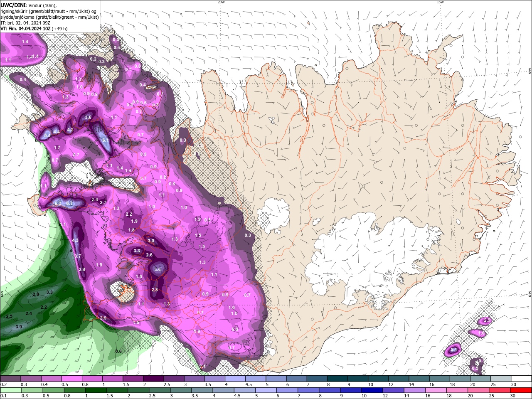Click the (+49 h) forecast offset text
The width and height of the screenshot is (532, 399).
60,29
